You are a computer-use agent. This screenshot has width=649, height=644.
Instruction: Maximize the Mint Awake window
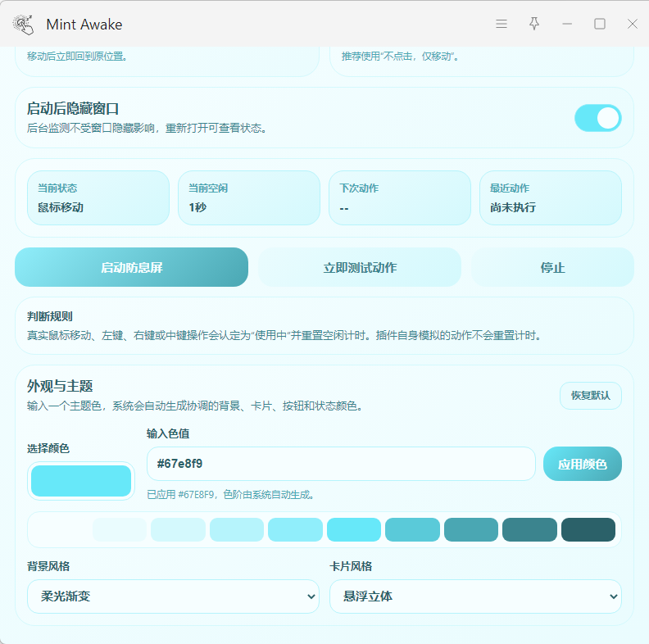click(x=600, y=24)
